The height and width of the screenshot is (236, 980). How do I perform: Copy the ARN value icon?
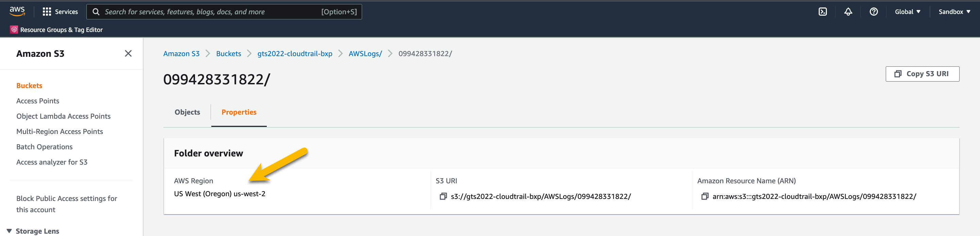click(705, 197)
